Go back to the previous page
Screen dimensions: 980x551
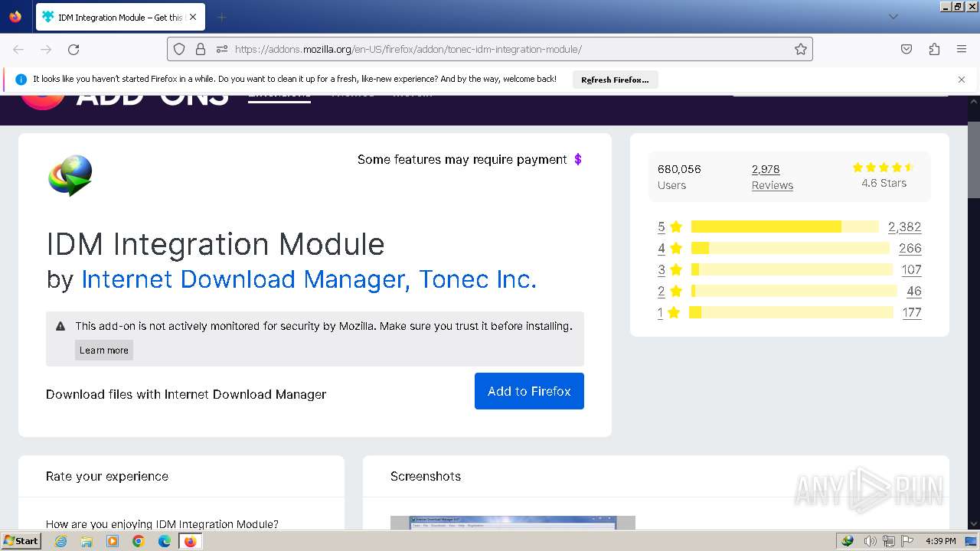(x=18, y=49)
